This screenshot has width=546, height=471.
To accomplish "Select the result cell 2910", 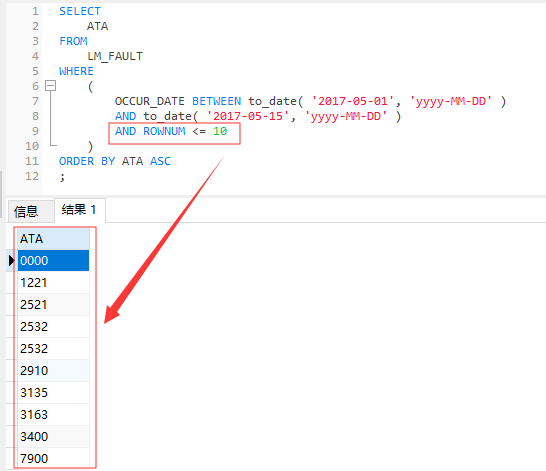I will 53,370.
